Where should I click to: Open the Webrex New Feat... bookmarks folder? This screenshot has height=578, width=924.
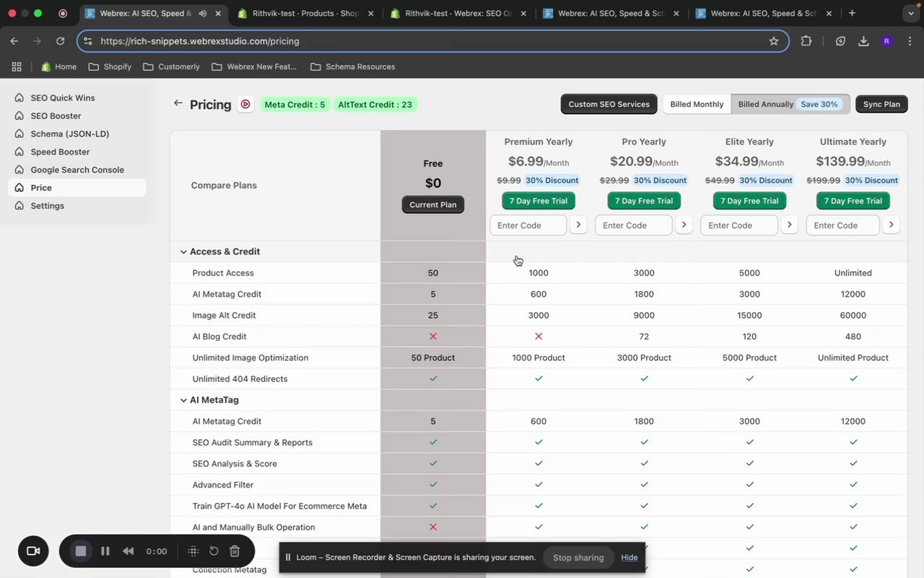pos(254,66)
